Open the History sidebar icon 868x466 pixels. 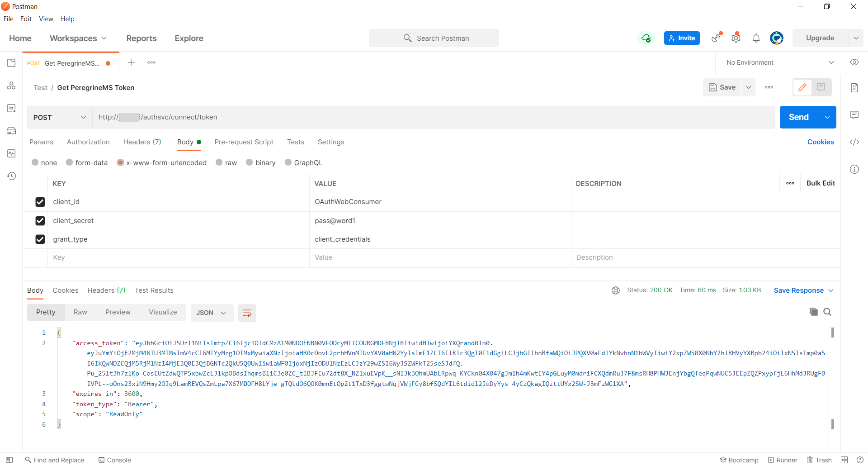(11, 176)
